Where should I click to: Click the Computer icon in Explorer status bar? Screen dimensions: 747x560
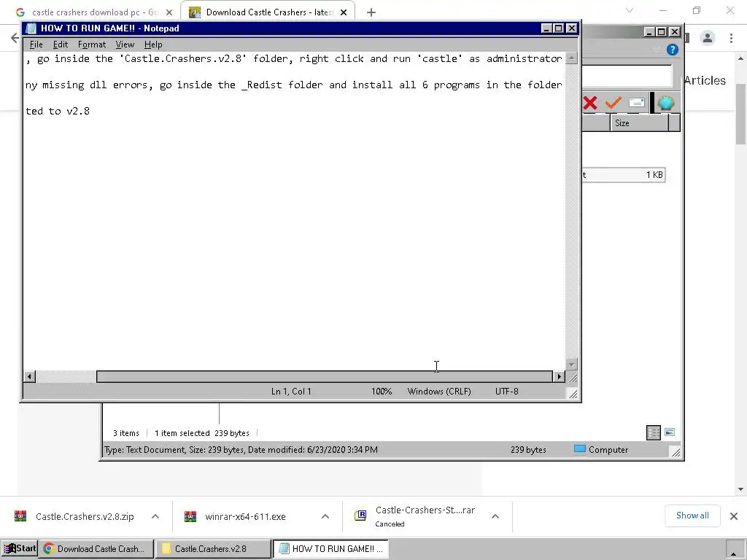[580, 449]
